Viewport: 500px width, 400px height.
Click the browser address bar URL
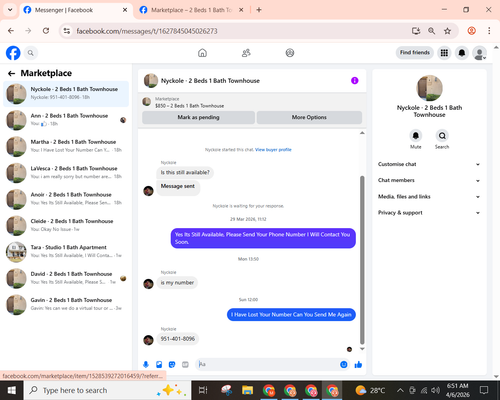[x=147, y=31]
